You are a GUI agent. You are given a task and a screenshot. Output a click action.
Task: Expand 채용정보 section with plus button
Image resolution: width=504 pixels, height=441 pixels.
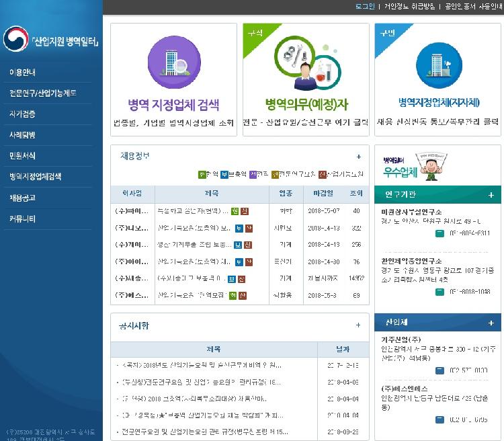coord(359,157)
